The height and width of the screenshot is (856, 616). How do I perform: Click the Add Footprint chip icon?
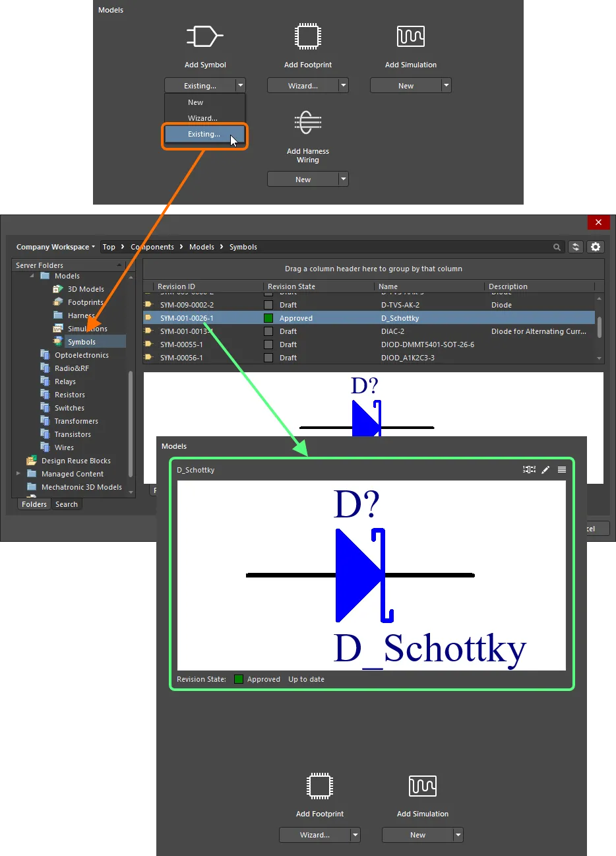[308, 36]
